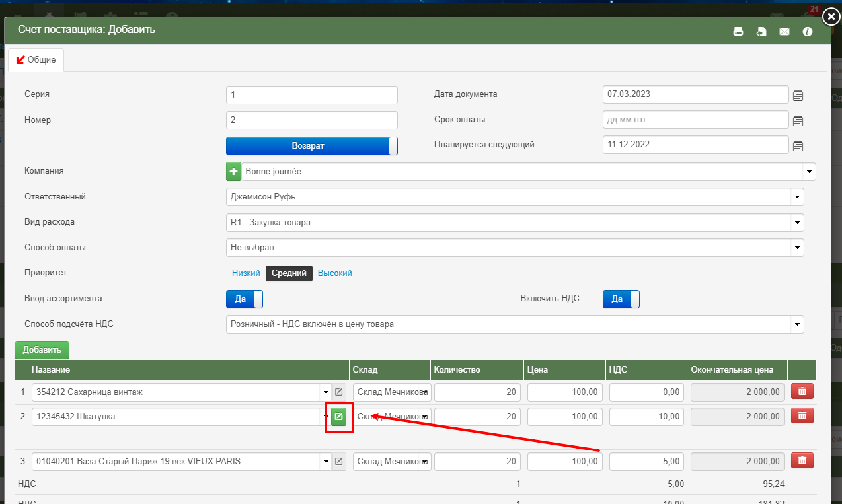The image size is (842, 504).
Task: Click the Срок оплаты date field
Action: click(x=696, y=120)
